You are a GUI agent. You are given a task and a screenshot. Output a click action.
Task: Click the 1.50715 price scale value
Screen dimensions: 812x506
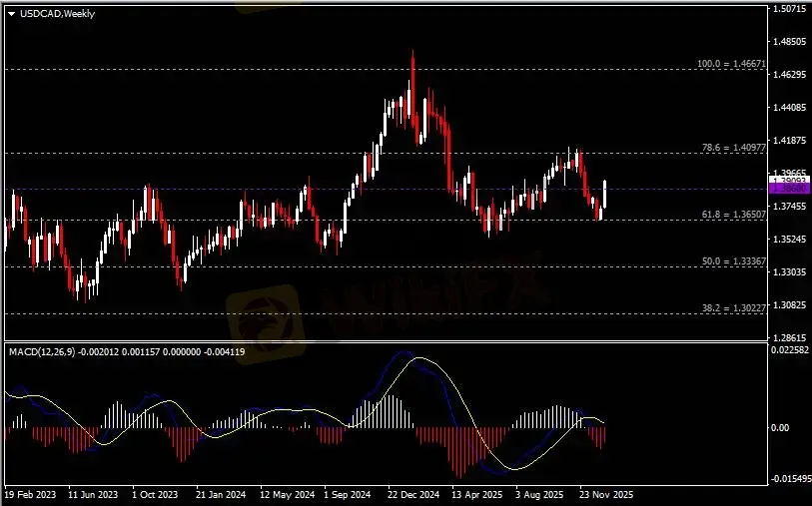789,9
